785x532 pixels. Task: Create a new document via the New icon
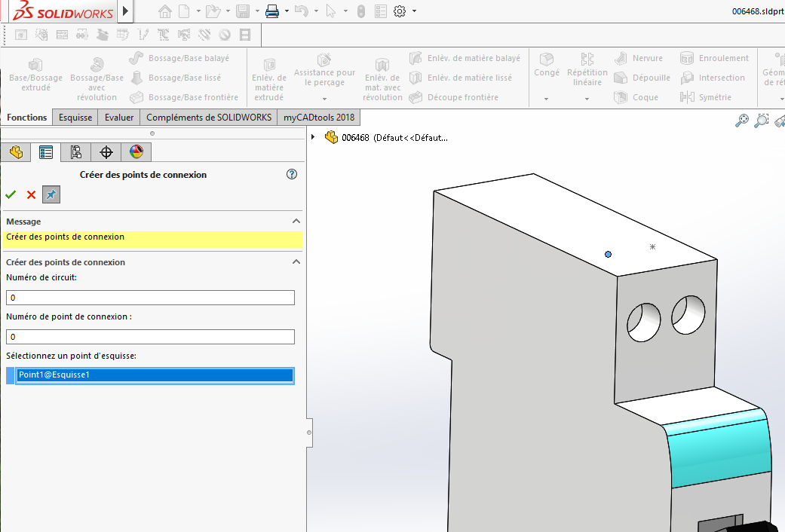(x=184, y=11)
